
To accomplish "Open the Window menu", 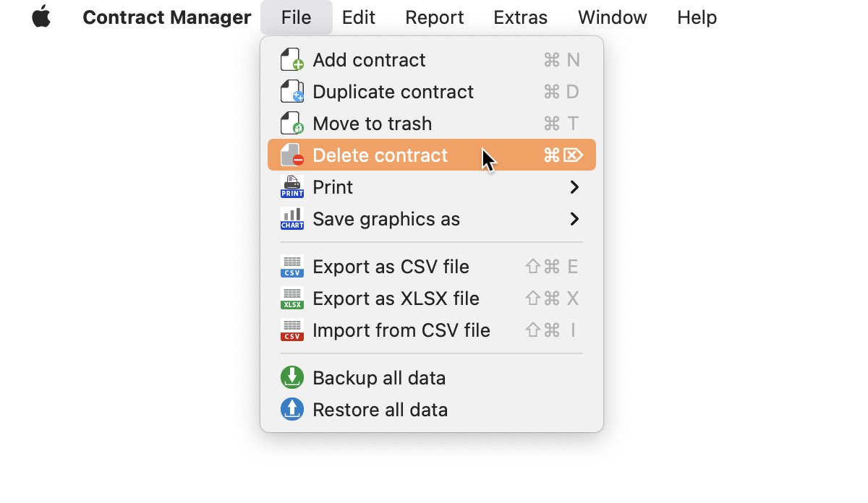I will [x=613, y=17].
